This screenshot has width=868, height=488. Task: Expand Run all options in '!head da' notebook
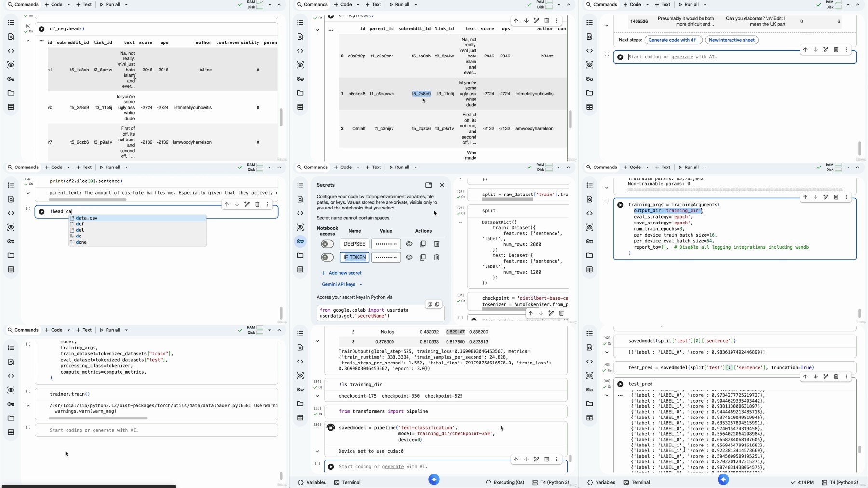click(x=126, y=167)
